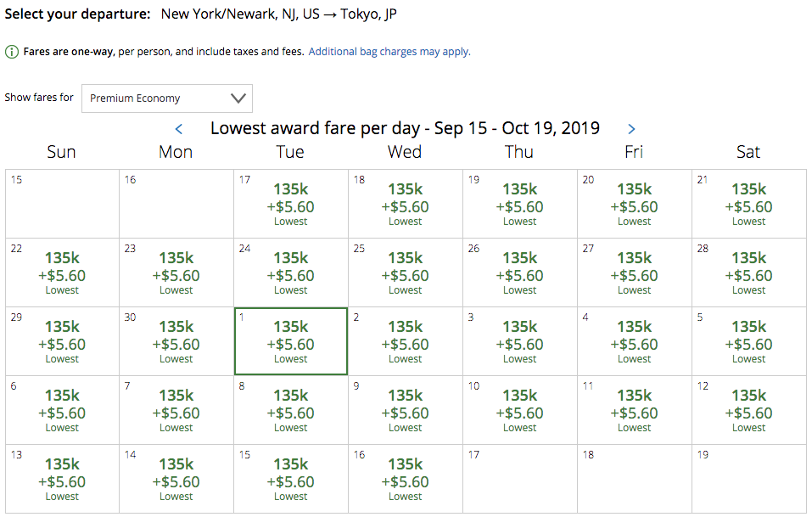
Task: Choose the September 30 Monday fare
Action: pos(176,341)
